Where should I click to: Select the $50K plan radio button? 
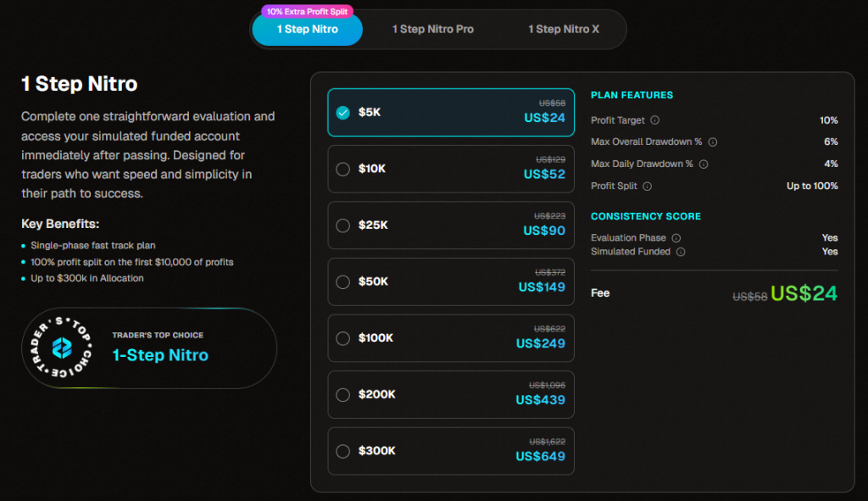point(343,281)
